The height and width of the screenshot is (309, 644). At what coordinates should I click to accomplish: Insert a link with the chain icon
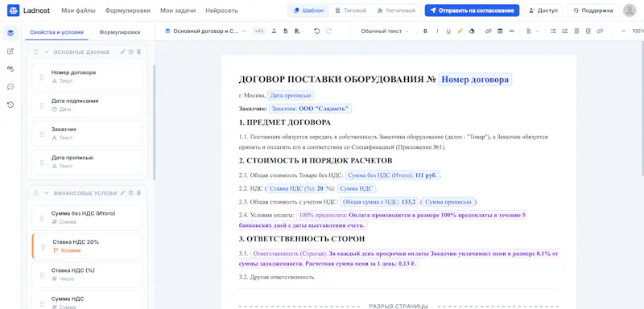coord(488,31)
